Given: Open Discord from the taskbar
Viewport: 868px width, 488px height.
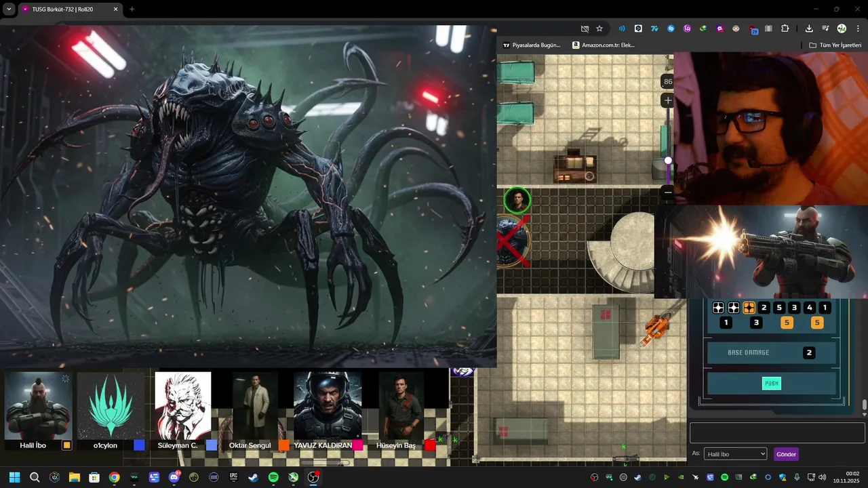Looking at the screenshot, I should click(174, 477).
